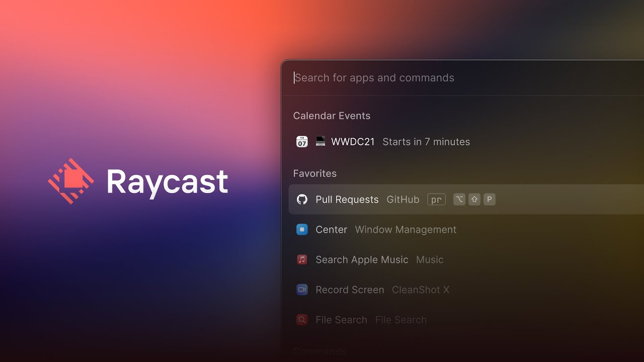
Task: Open Search Apple Music
Action: (362, 259)
